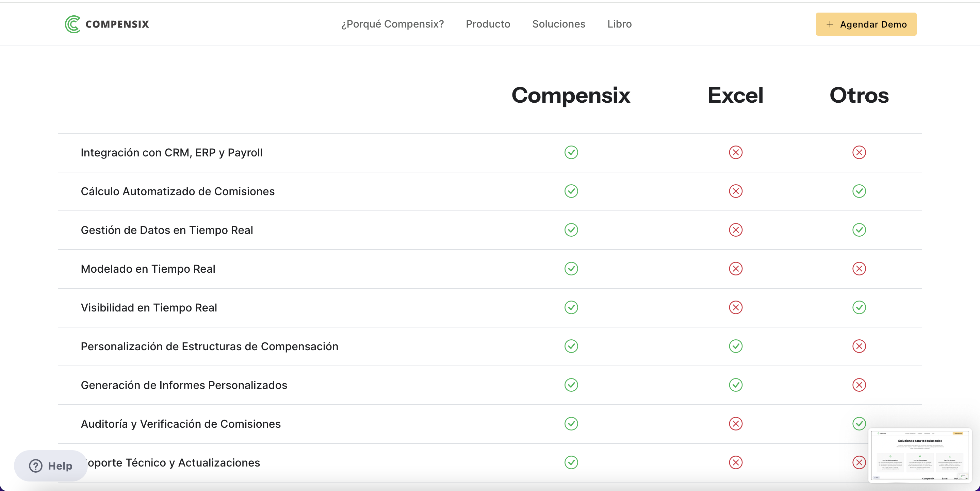Click Excel cross for Integración con CRM
980x491 pixels.
[735, 152]
